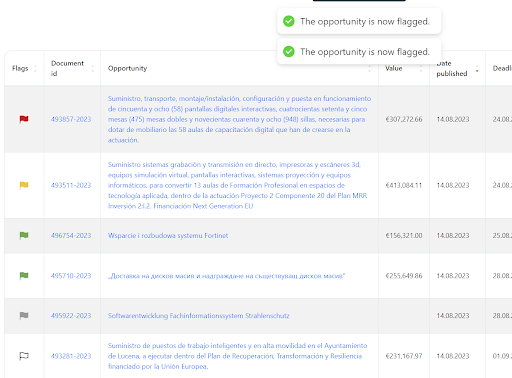
Task: Sort table by Date published column
Action: 477,68
